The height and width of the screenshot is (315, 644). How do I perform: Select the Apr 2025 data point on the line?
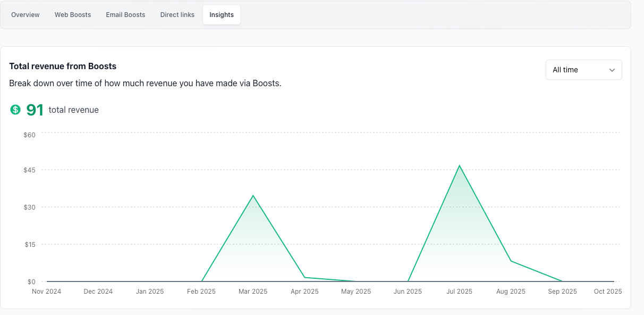304,277
